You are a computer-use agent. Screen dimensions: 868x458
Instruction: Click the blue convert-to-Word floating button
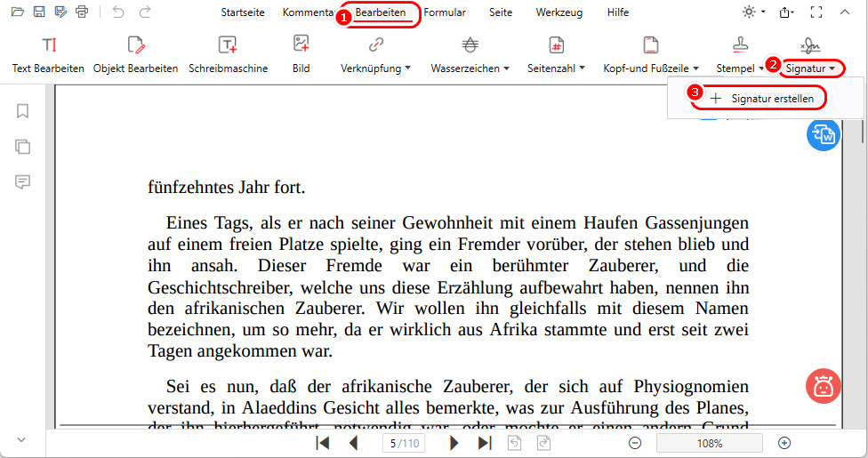(x=824, y=134)
